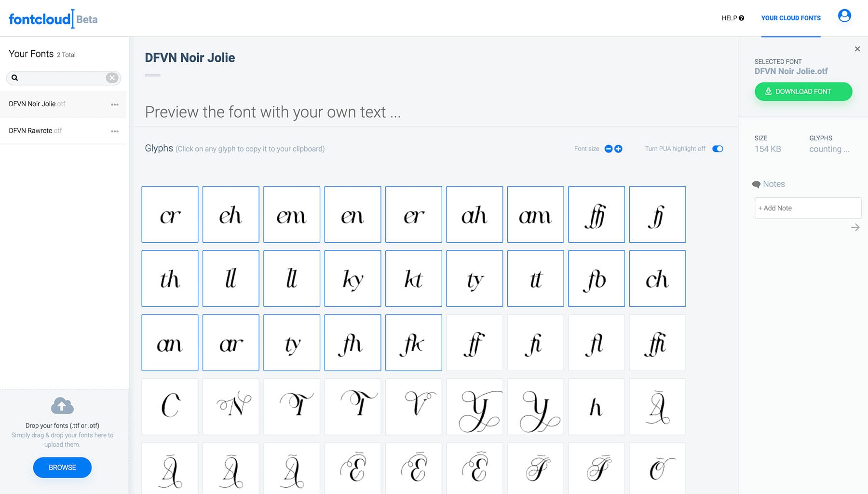This screenshot has height=494, width=868.
Task: Submit note with the arrow icon
Action: coord(855,227)
